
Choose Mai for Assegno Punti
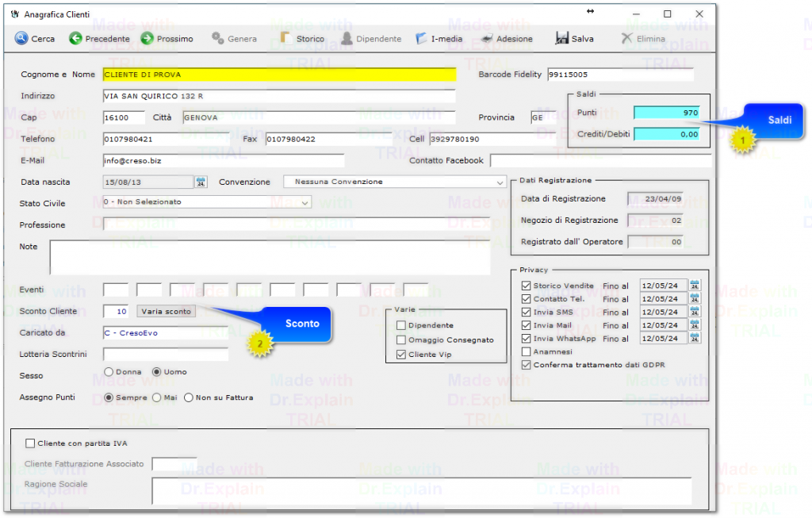click(x=157, y=397)
